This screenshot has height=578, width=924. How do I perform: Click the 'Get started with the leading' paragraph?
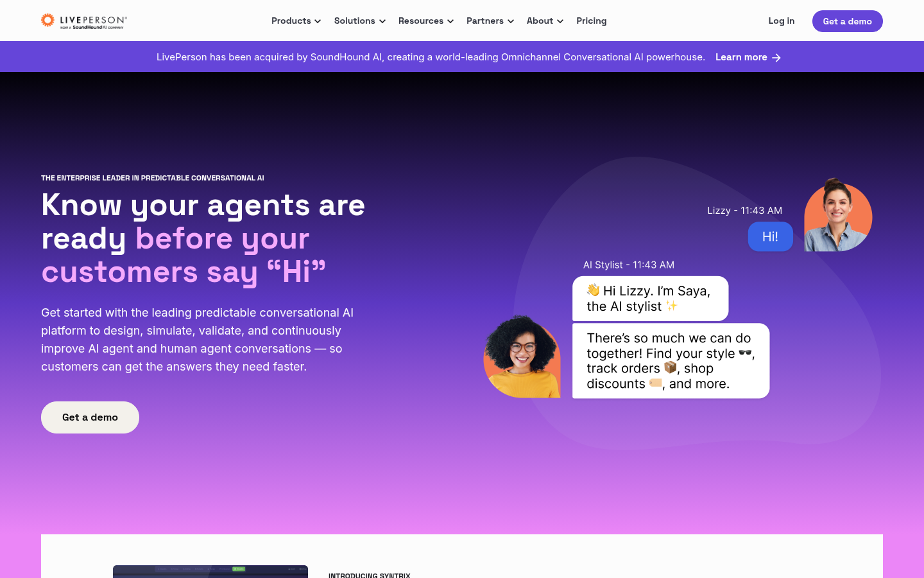[198, 340]
